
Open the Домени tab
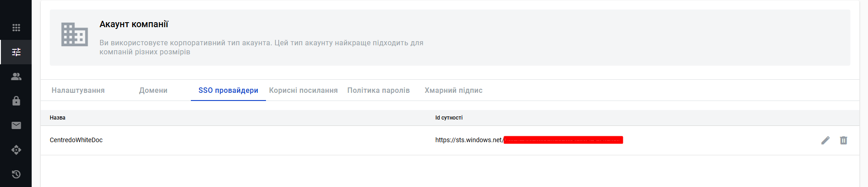153,91
